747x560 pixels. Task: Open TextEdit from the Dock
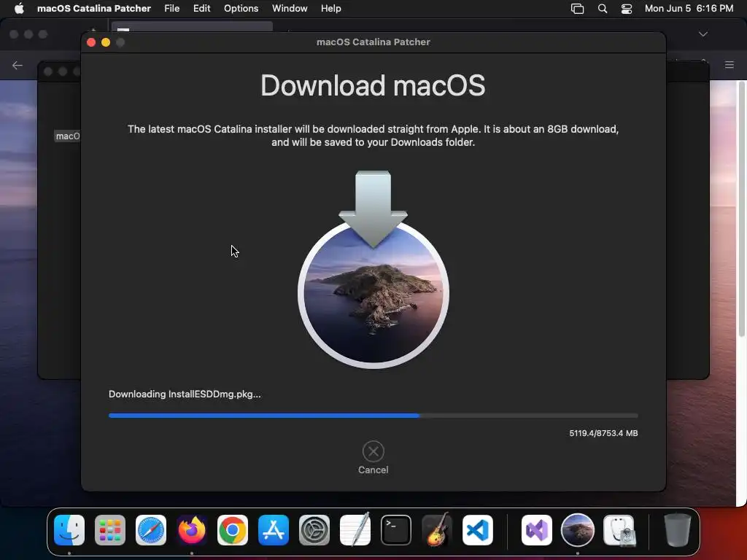(x=355, y=530)
